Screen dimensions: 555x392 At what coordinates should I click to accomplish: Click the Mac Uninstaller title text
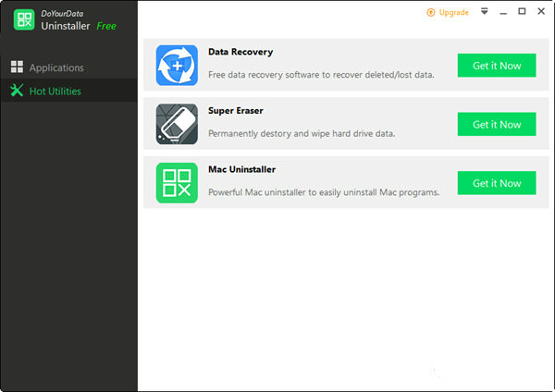click(x=241, y=169)
